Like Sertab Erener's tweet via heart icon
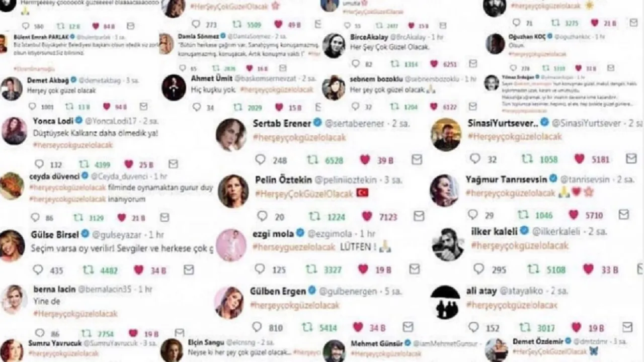 click(365, 160)
